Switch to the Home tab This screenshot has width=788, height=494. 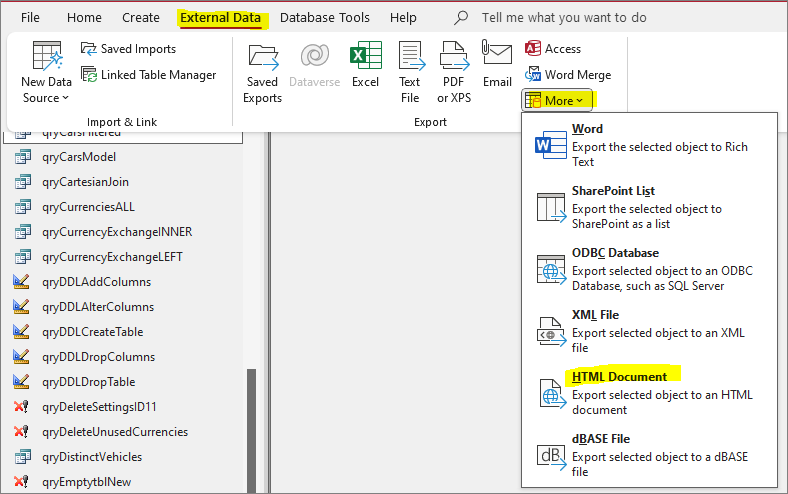[x=84, y=18]
